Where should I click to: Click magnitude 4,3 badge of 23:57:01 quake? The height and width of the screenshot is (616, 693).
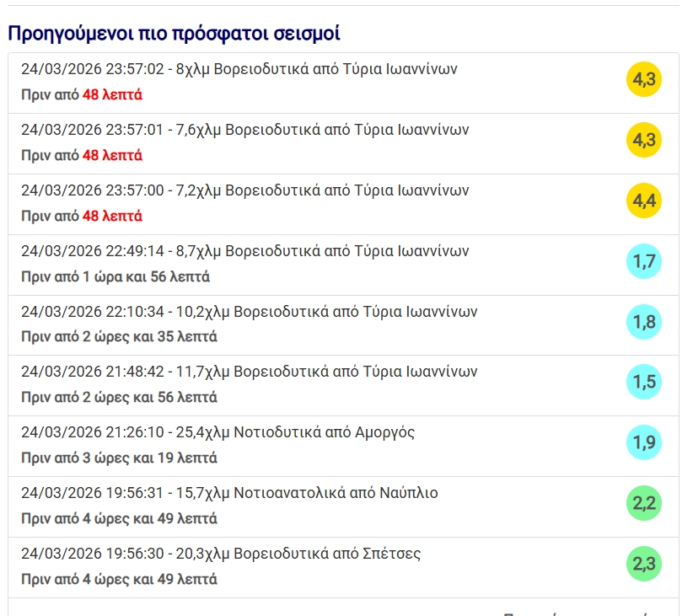[644, 140]
